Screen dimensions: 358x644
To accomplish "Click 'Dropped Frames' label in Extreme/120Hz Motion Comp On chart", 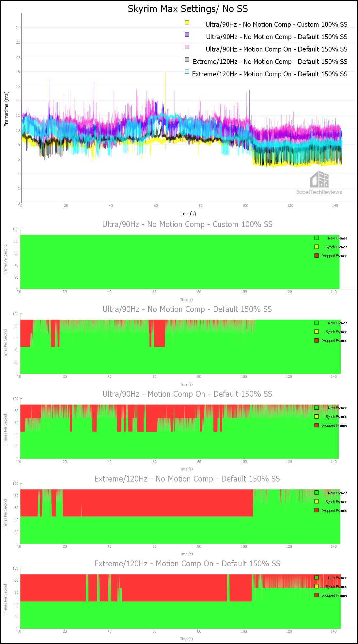I will (x=334, y=596).
